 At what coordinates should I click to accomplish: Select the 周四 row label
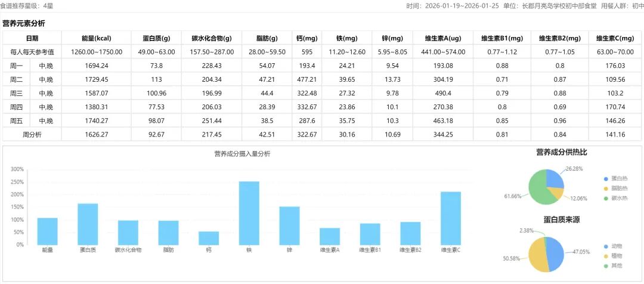click(x=17, y=107)
